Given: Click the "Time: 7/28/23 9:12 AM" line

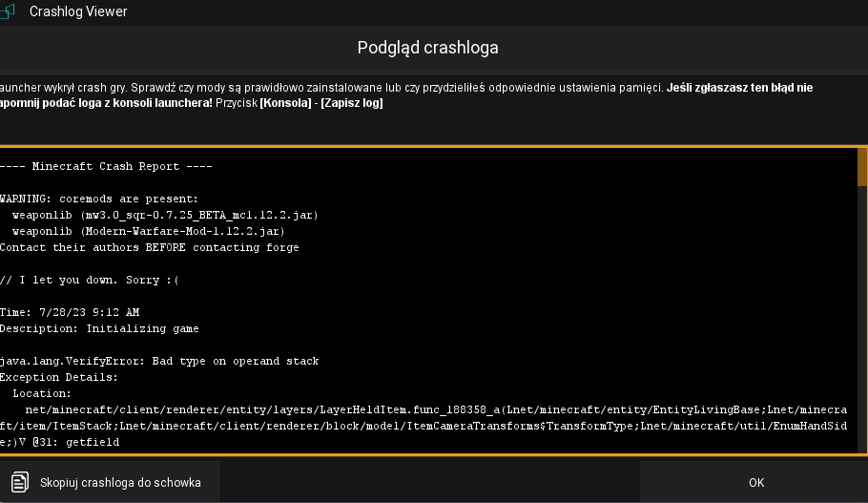Looking at the screenshot, I should click(70, 312).
